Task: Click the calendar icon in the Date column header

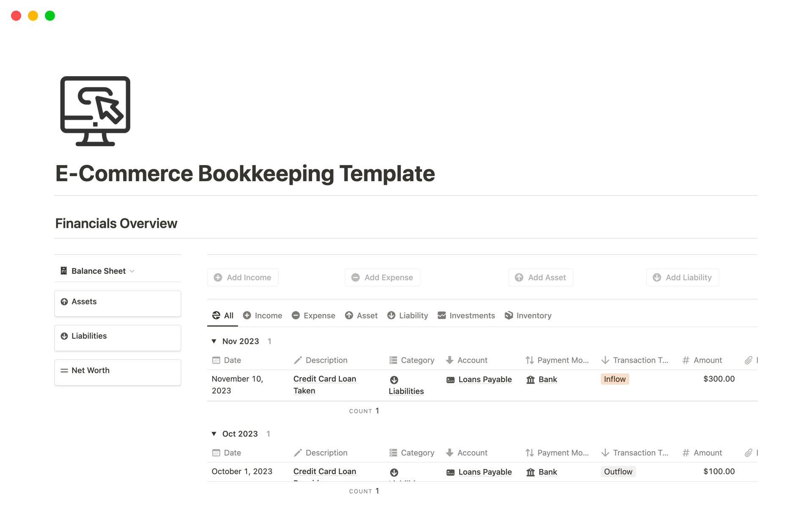Action: click(216, 360)
